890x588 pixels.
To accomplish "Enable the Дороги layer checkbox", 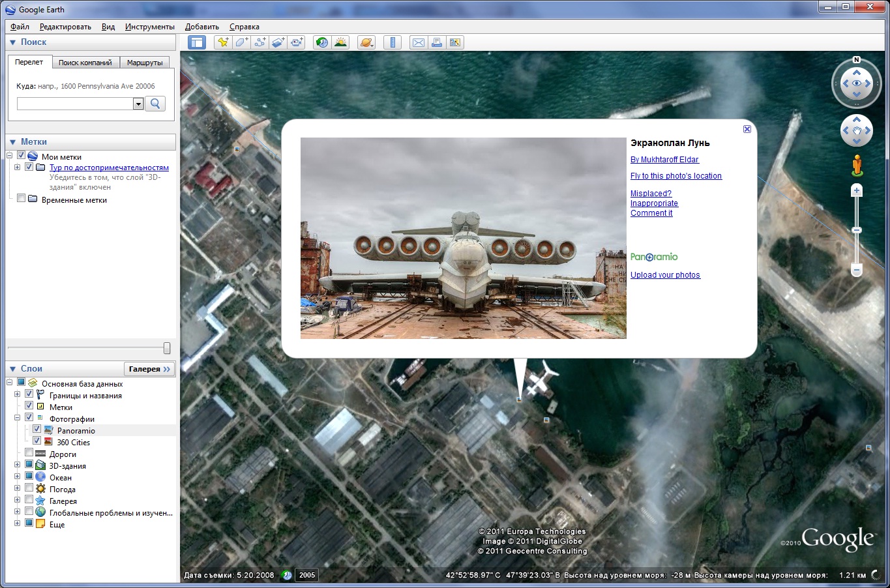I will point(29,453).
